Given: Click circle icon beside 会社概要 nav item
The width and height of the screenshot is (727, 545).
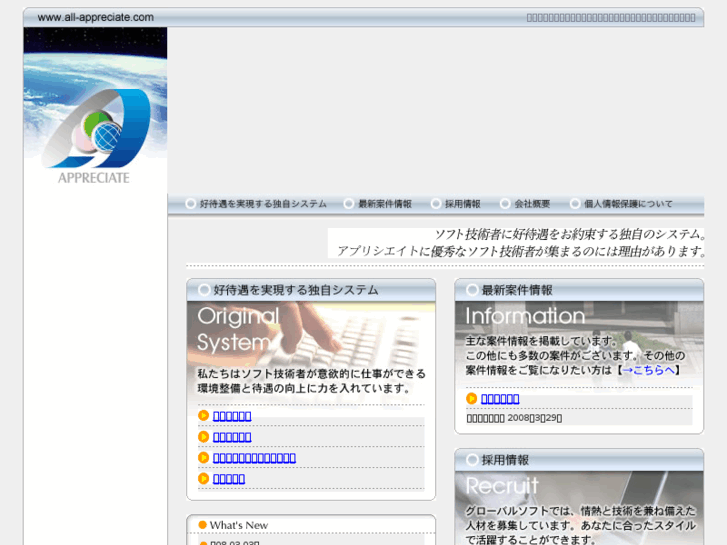Looking at the screenshot, I should tap(505, 204).
